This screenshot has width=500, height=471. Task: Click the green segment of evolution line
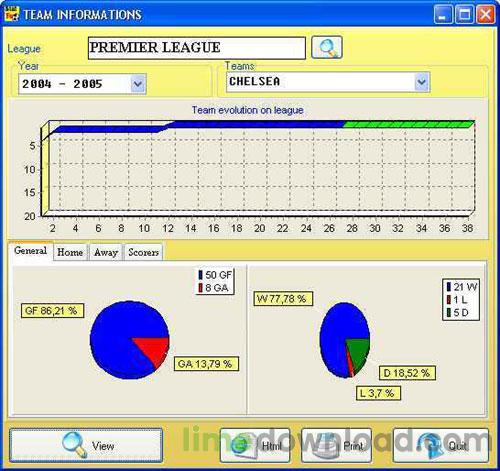[408, 124]
